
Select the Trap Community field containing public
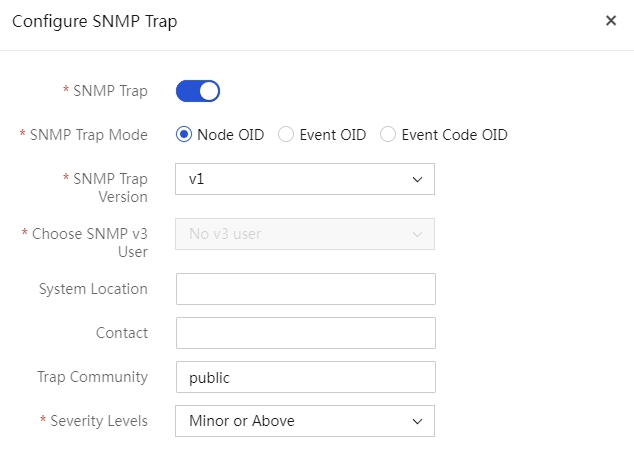click(306, 377)
